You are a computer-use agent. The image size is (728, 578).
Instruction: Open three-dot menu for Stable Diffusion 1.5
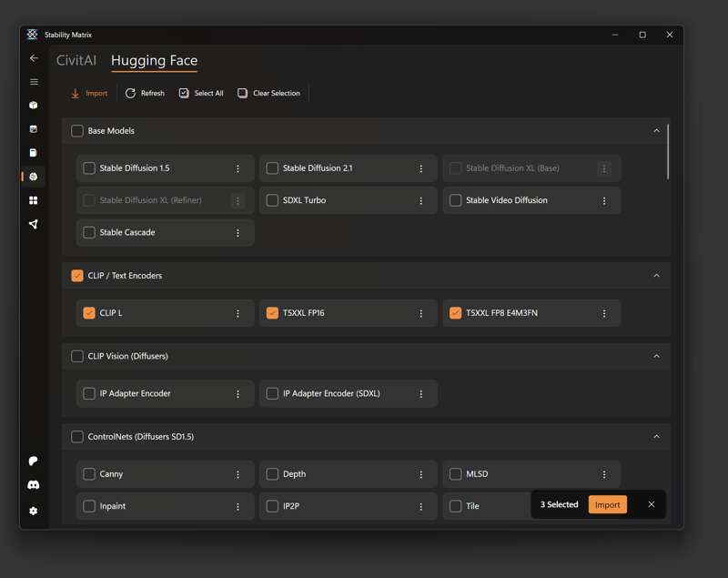click(238, 168)
